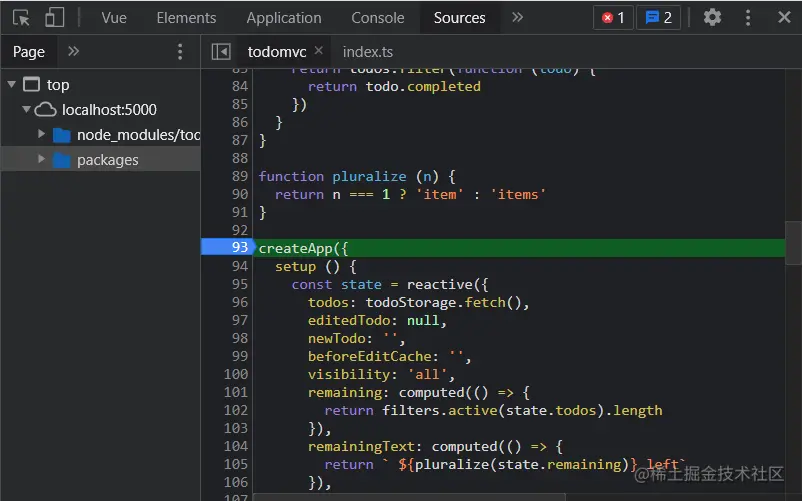Viewport: 802px width, 501px height.
Task: Set a breakpoint on line number 96
Action: 239,302
